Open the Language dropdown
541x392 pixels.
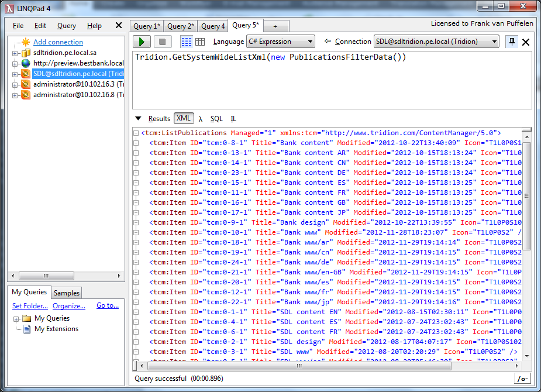[x=280, y=42]
